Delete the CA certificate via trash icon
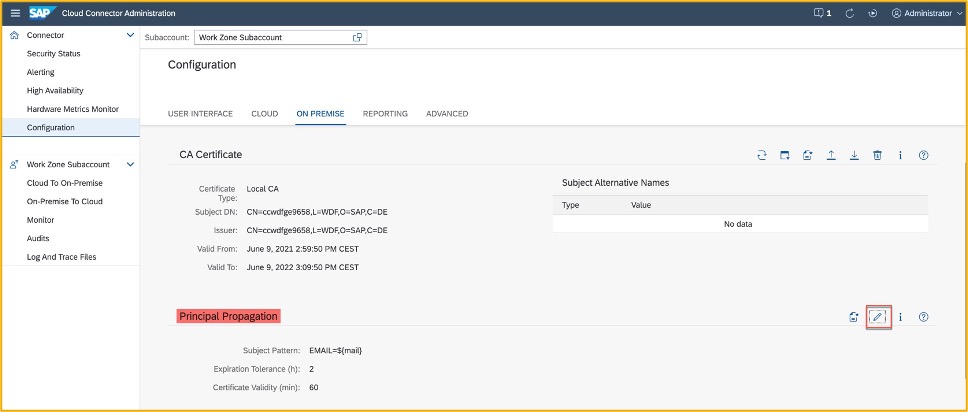 tap(877, 155)
